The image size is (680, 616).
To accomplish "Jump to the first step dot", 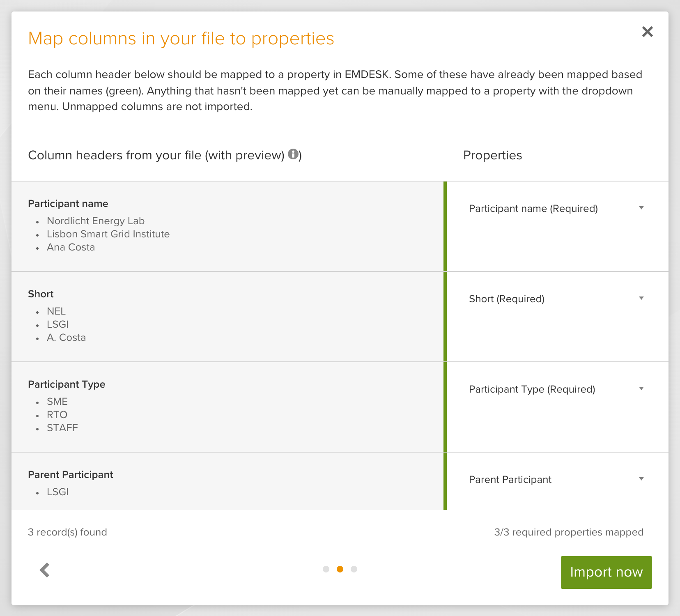I will [x=326, y=569].
